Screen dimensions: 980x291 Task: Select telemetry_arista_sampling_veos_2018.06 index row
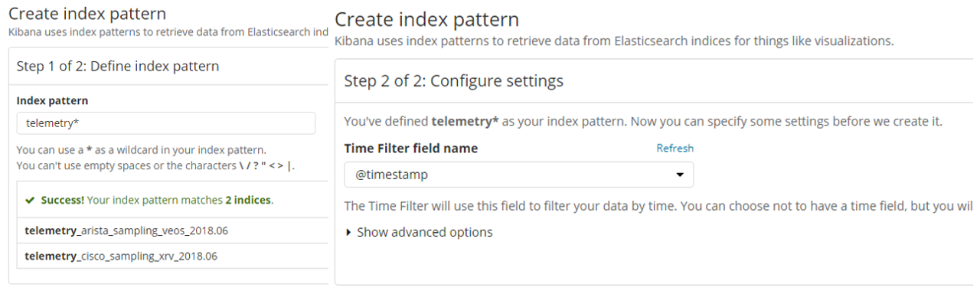[173, 230]
